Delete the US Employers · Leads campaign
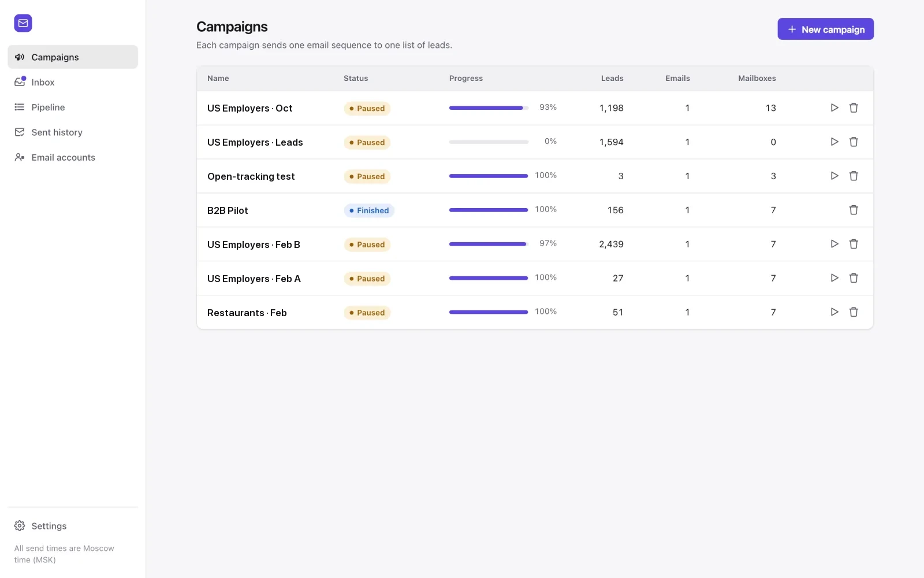The image size is (924, 578). [x=854, y=142]
